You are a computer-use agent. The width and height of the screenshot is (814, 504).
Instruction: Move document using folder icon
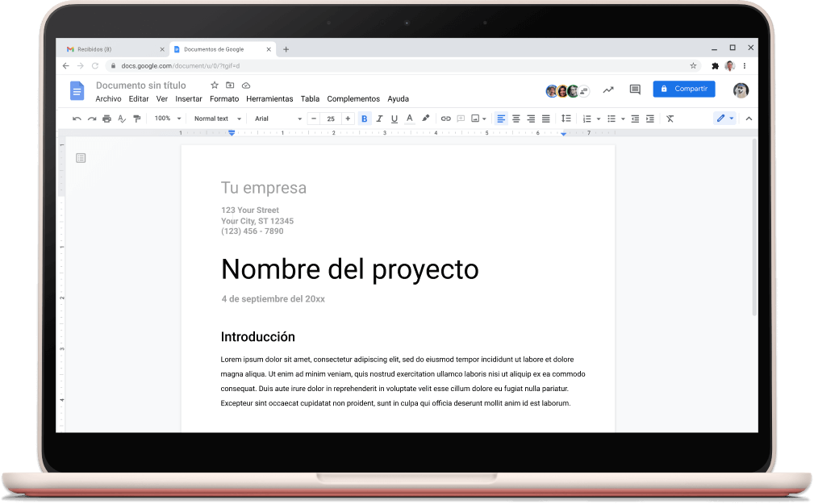tap(230, 85)
